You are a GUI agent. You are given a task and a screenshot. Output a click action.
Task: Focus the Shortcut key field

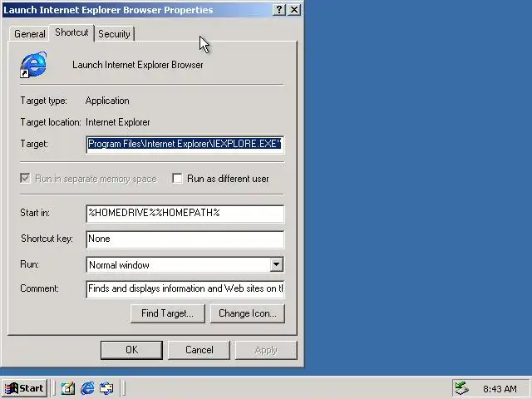click(x=185, y=239)
